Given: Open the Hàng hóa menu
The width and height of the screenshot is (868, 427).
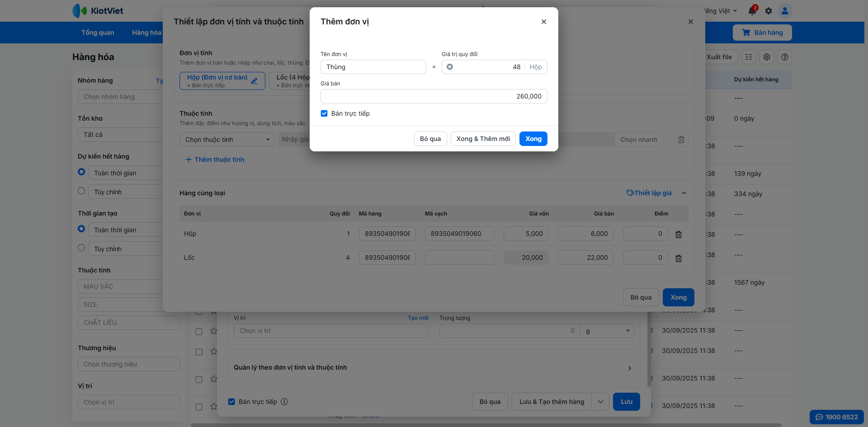Looking at the screenshot, I should (146, 33).
